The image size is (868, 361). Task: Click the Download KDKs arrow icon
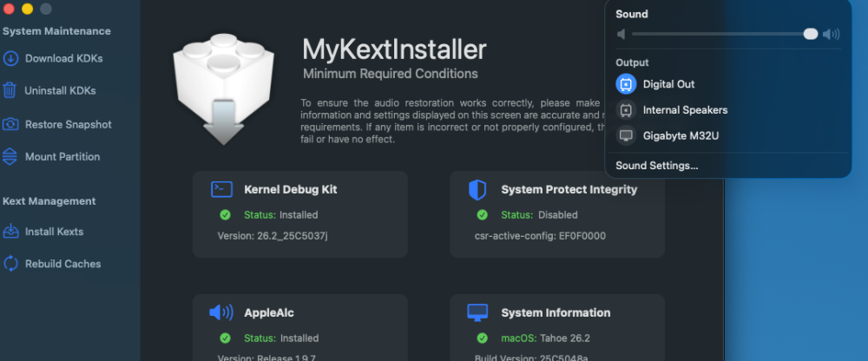click(x=10, y=59)
